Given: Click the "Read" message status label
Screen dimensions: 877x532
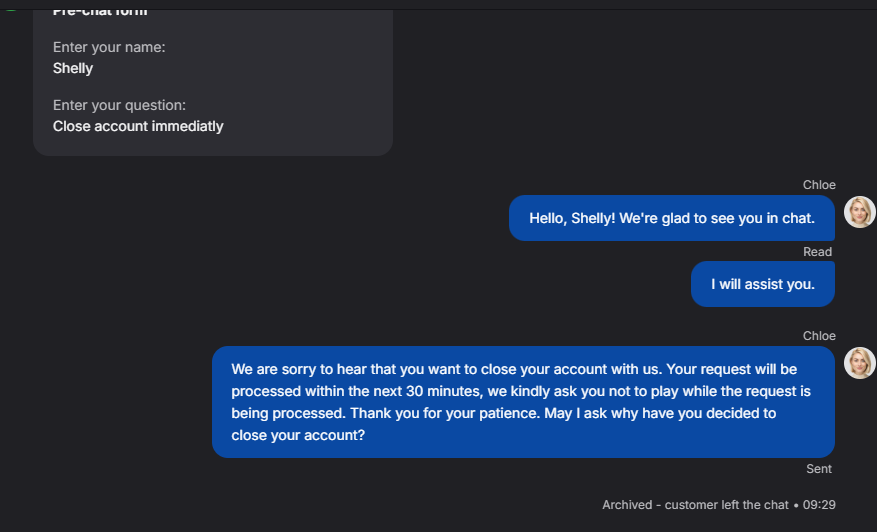Looking at the screenshot, I should (x=817, y=252).
